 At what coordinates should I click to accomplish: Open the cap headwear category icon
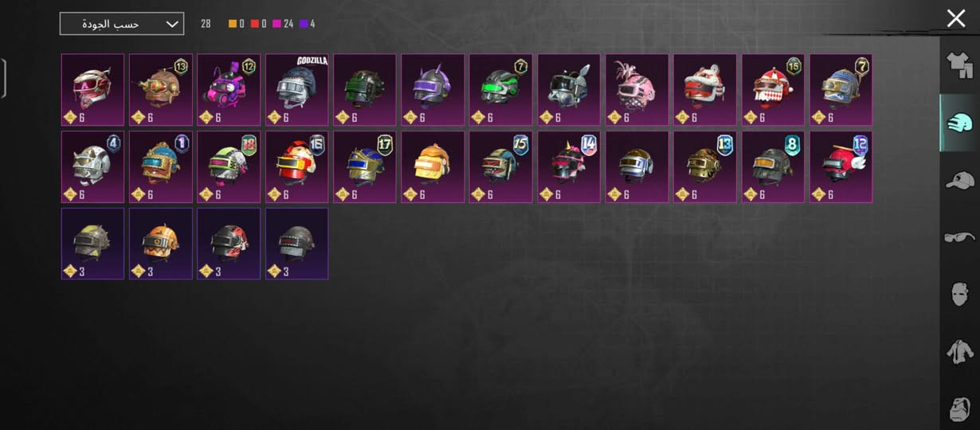(x=960, y=180)
